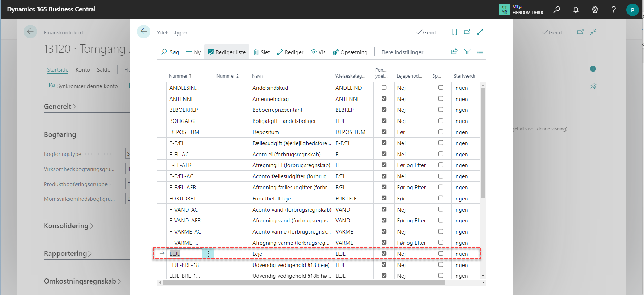Screen dimensions: 644x295
Task: Open the settings gear in top bar
Action: (595, 10)
